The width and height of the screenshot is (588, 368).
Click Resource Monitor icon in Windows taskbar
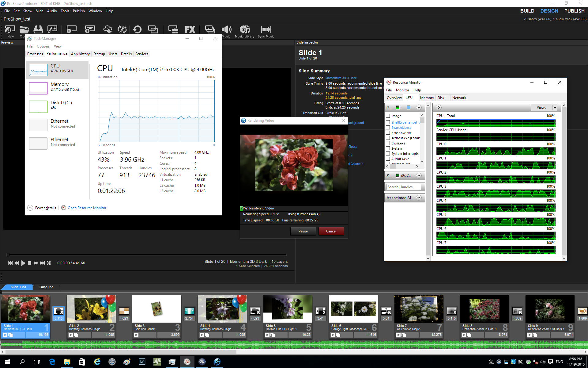[187, 362]
